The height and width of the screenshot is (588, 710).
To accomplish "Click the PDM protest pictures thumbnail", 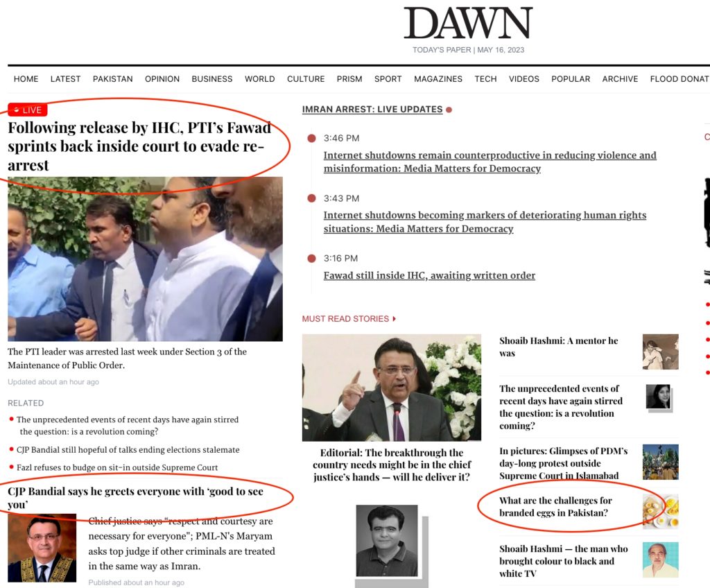I will [661, 462].
